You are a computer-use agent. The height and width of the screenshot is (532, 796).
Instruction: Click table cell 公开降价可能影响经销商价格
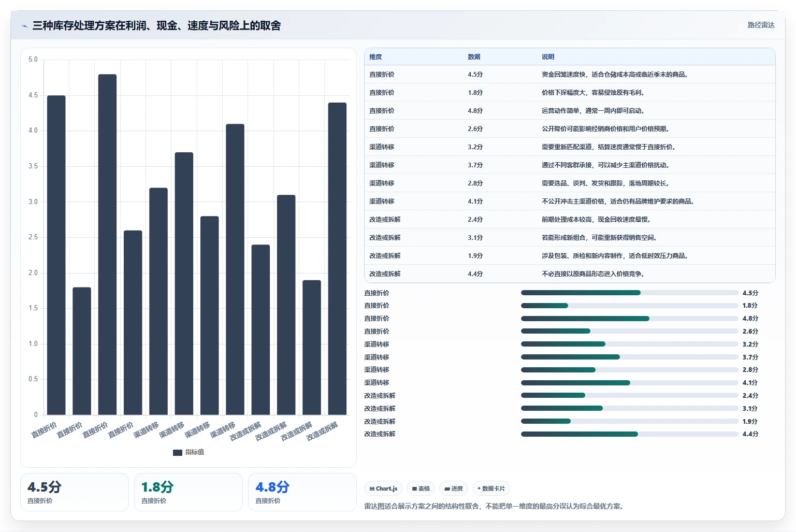(x=606, y=129)
